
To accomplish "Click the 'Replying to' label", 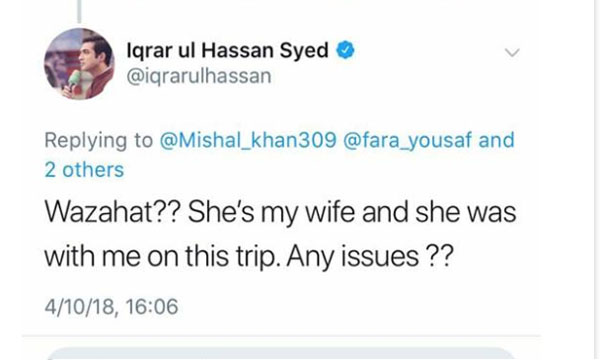I will 99,140.
